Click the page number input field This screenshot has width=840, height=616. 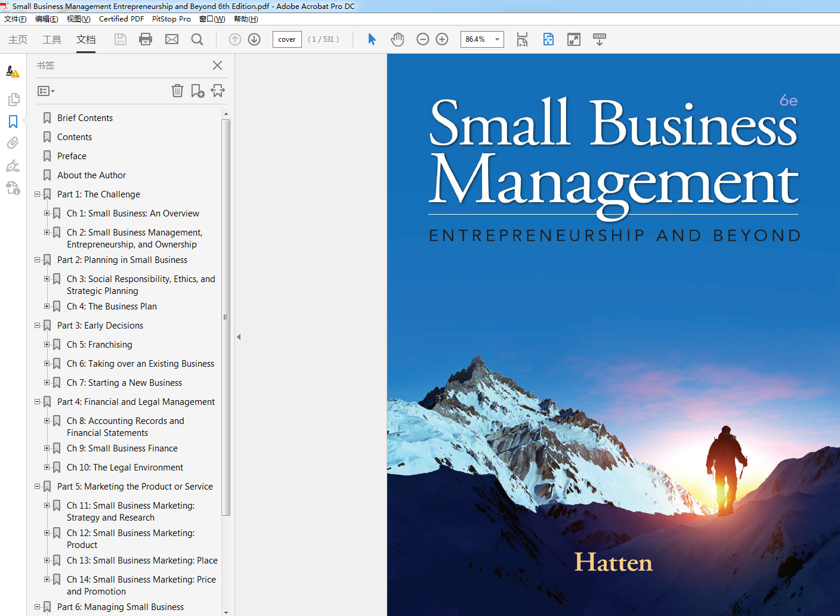pos(287,39)
